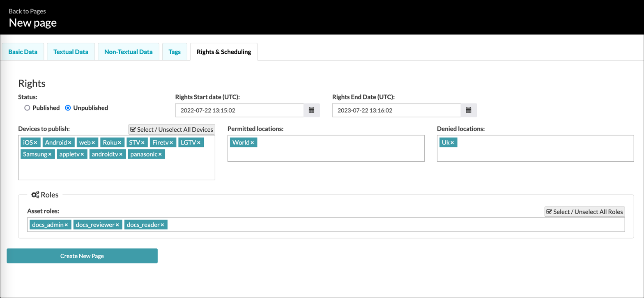Screen dimensions: 644x298
Task: Remove World from permitted locations
Action: [252, 142]
